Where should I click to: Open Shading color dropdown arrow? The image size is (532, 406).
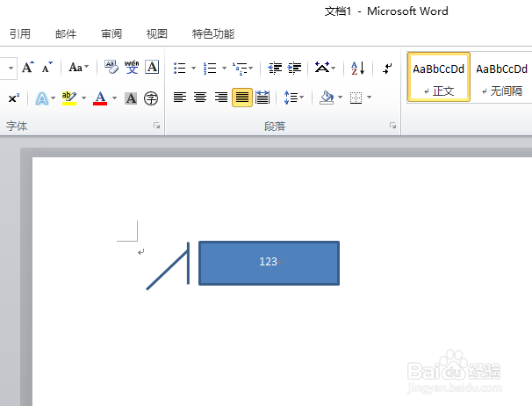point(340,98)
